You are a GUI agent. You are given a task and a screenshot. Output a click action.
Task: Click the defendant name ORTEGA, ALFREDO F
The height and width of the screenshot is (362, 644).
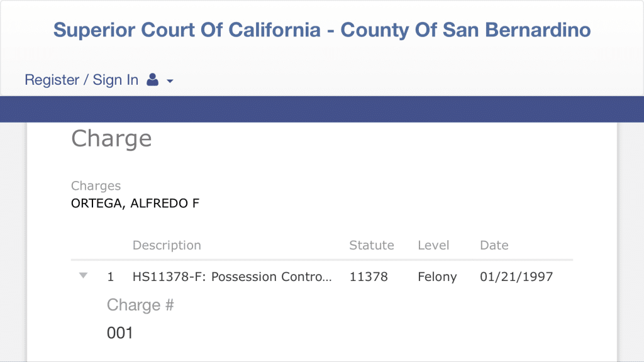(135, 203)
